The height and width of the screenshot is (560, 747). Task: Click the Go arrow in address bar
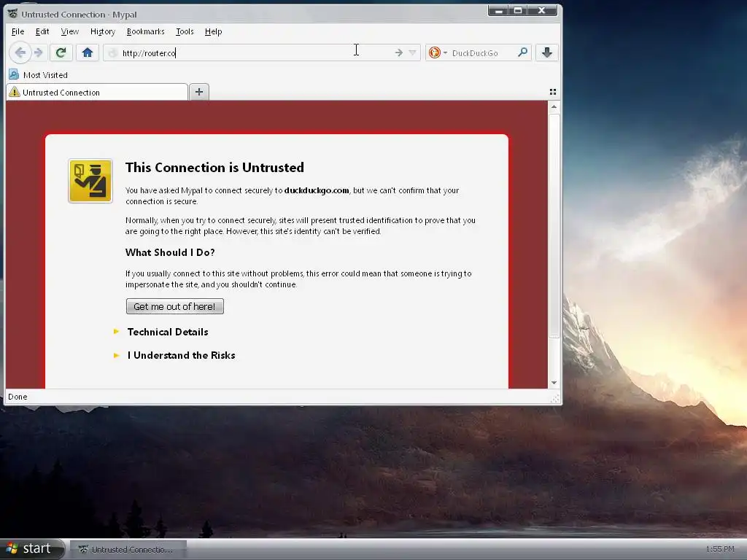(399, 52)
